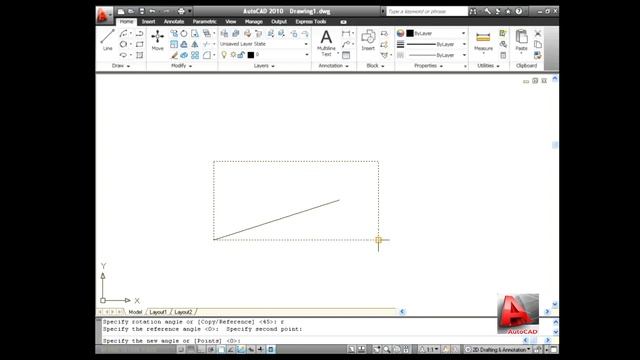Viewport: 640px width, 360px height.
Task: Open the Output ribbon tab
Action: pos(279,22)
